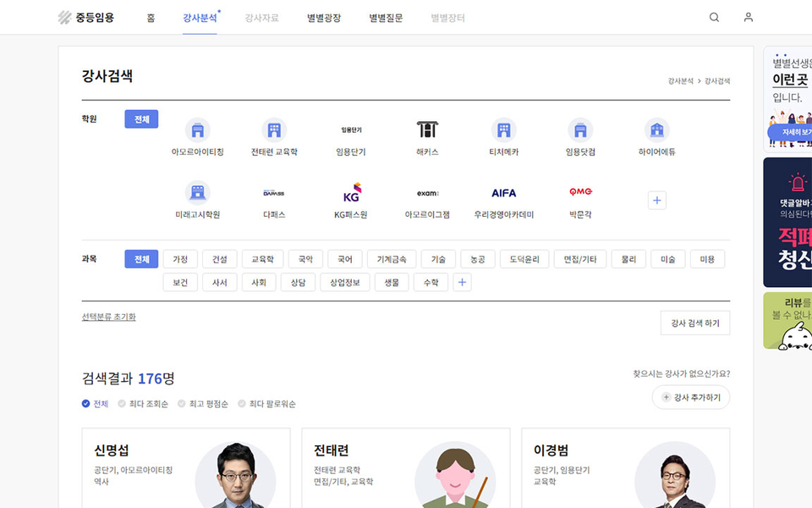The height and width of the screenshot is (508, 812).
Task: Open the search magnifier icon in header
Action: click(714, 17)
